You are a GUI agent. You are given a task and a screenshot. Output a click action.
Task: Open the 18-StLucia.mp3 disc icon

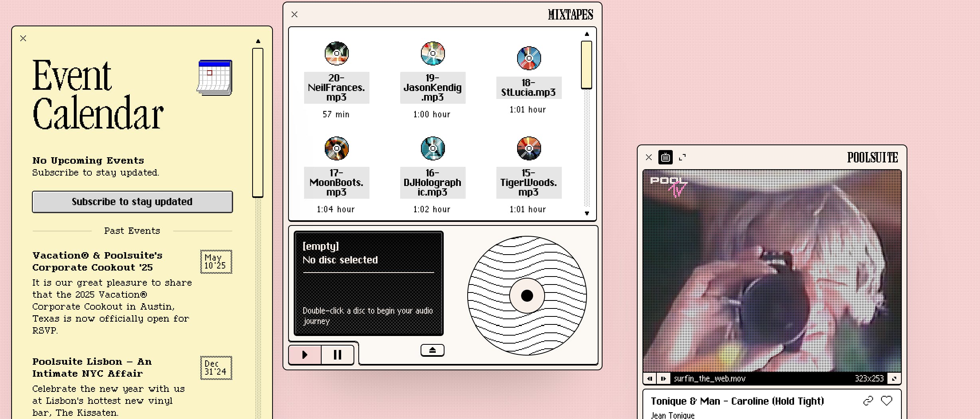click(529, 58)
